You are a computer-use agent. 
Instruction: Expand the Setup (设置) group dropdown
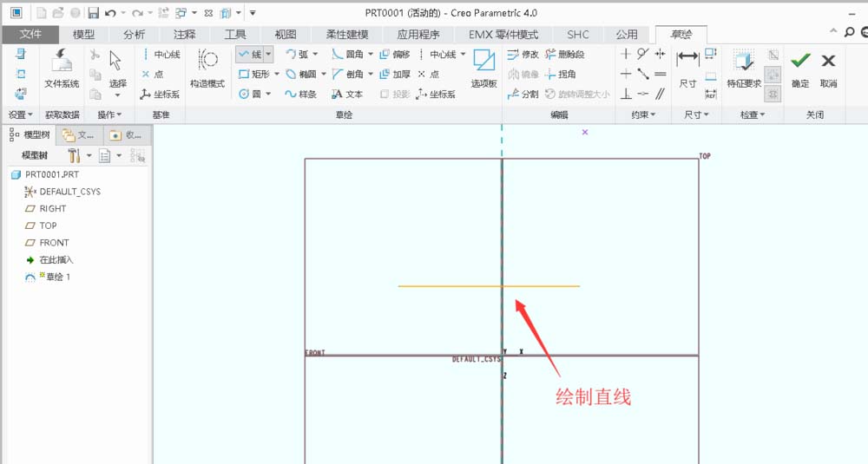click(x=21, y=114)
